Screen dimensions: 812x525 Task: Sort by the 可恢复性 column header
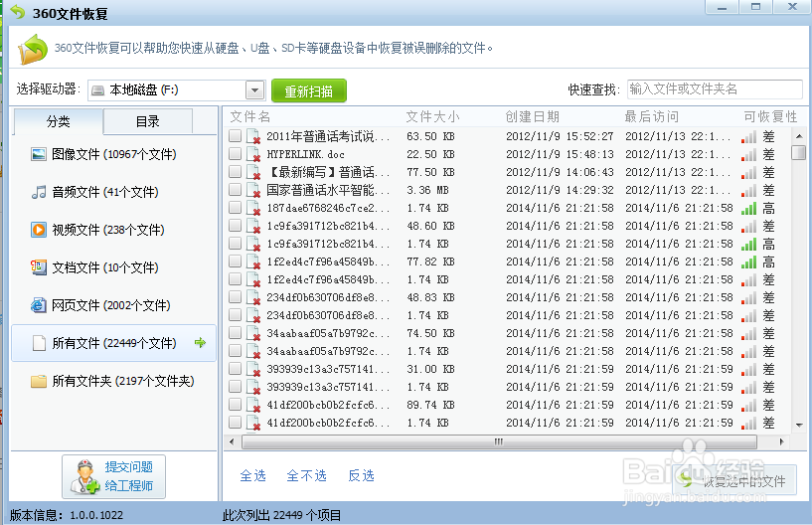click(x=770, y=116)
